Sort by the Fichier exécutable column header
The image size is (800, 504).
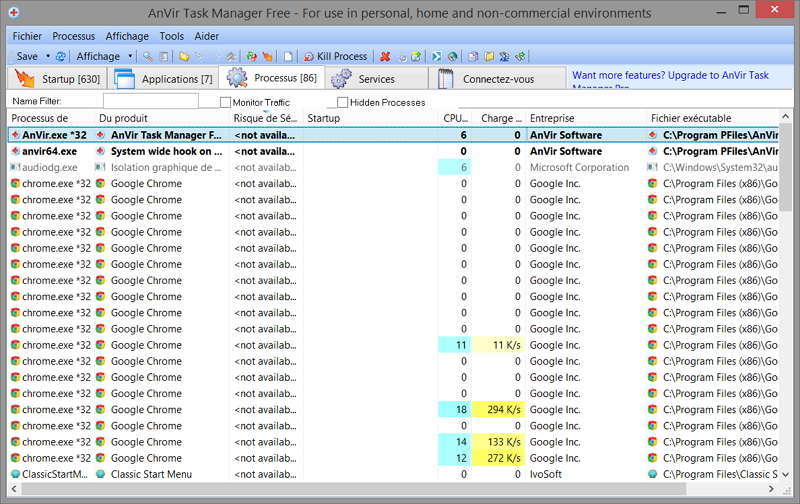click(x=713, y=118)
